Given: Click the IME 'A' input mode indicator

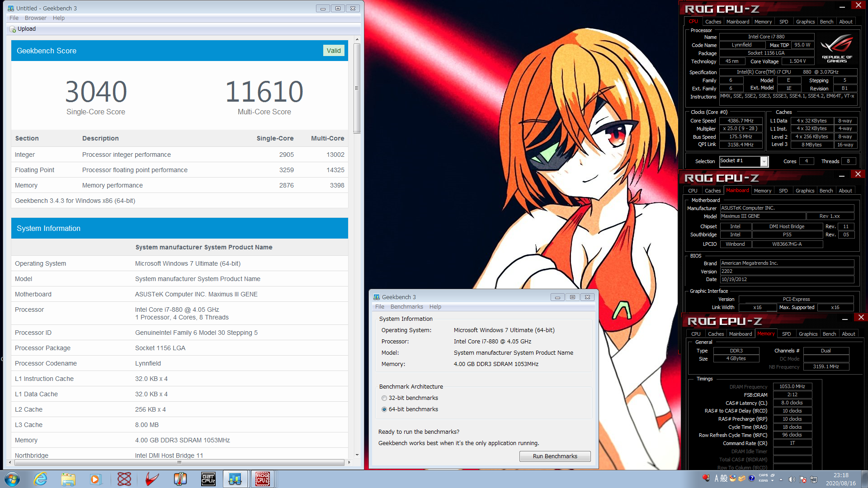Looking at the screenshot, I should (x=717, y=479).
